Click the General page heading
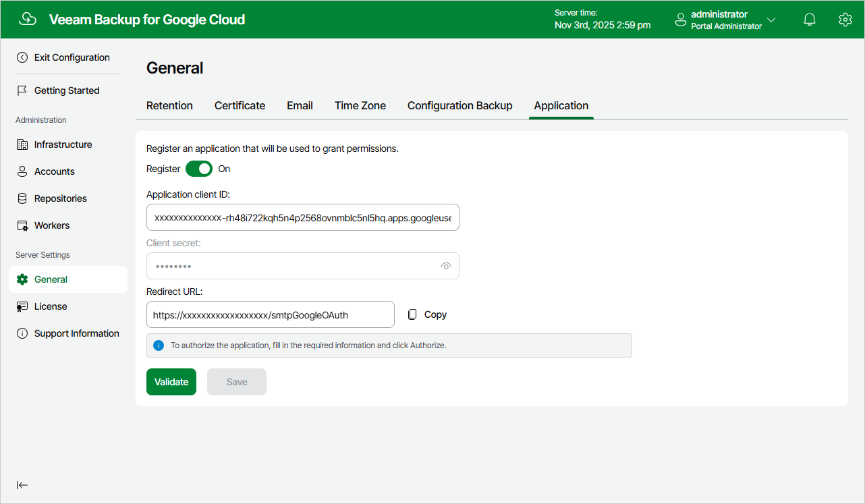865x504 pixels. (x=175, y=68)
